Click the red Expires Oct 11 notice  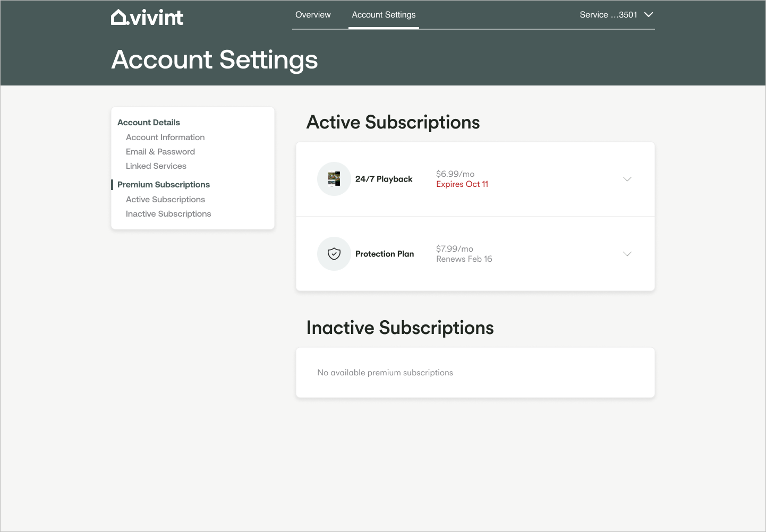(x=462, y=184)
